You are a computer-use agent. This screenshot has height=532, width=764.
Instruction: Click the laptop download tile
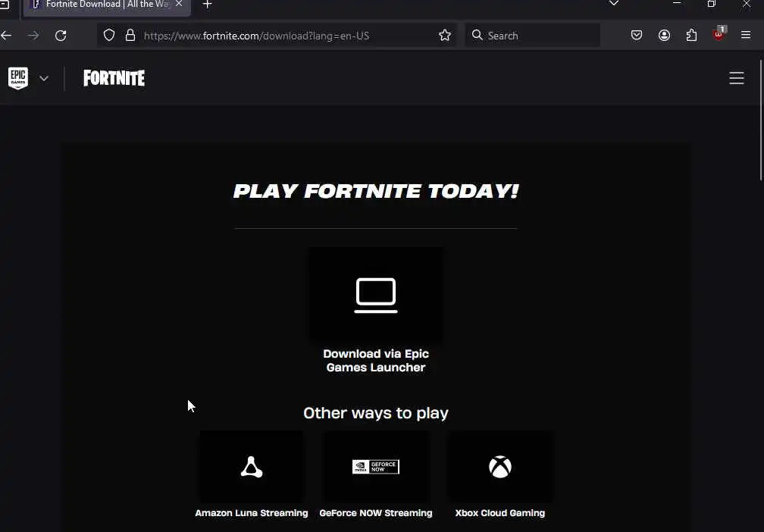[x=376, y=295]
